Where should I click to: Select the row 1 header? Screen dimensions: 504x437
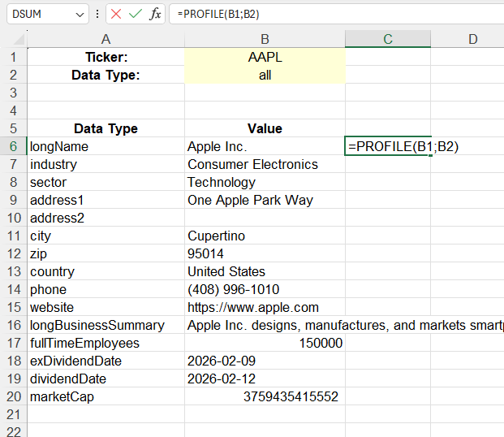[x=13, y=58]
